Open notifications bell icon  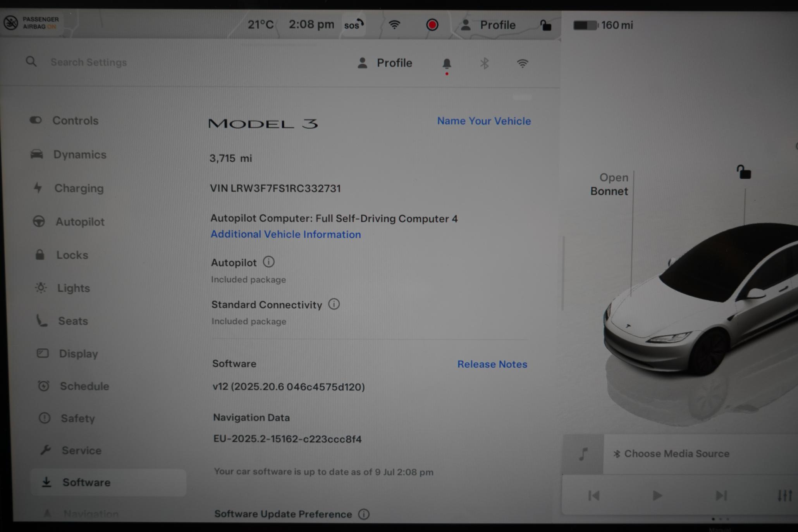[x=447, y=64]
